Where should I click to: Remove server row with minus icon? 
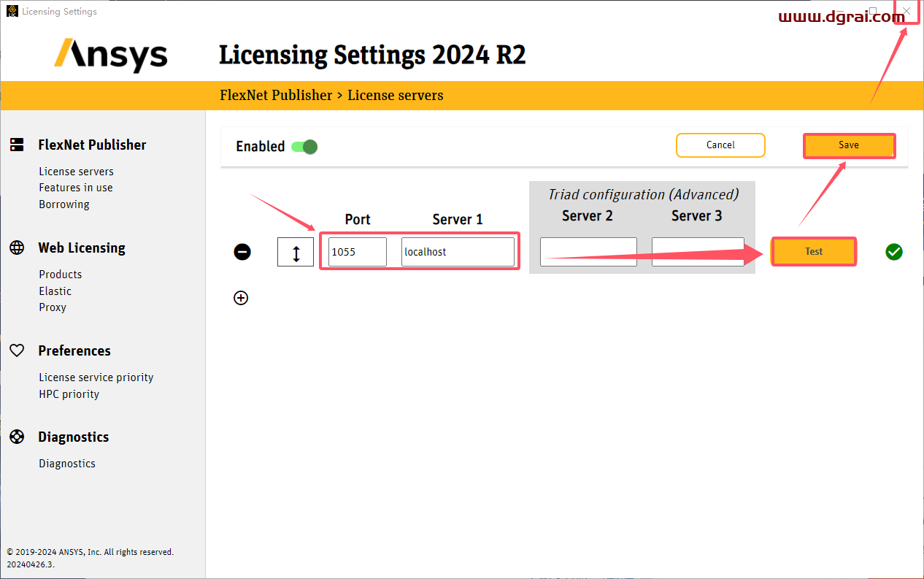click(x=242, y=252)
